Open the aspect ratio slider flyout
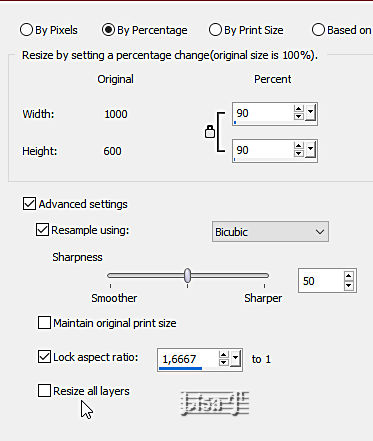The image size is (373, 441). point(235,359)
